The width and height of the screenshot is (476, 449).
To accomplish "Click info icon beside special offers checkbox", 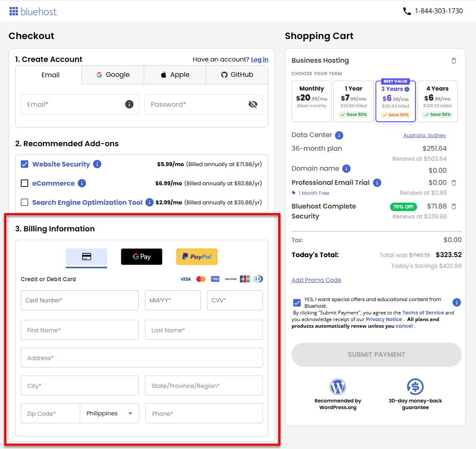I will (x=456, y=302).
